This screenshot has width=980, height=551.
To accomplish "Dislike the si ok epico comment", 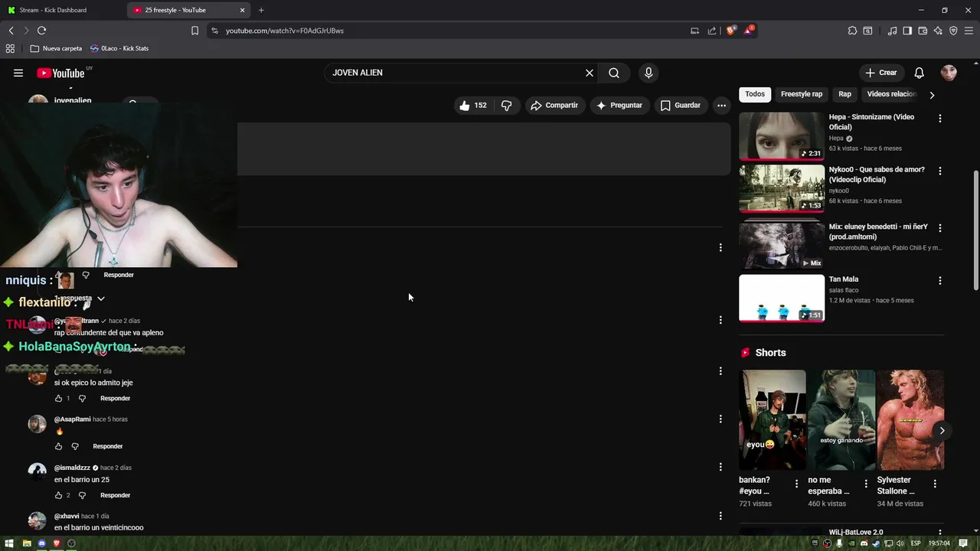I will (x=82, y=399).
